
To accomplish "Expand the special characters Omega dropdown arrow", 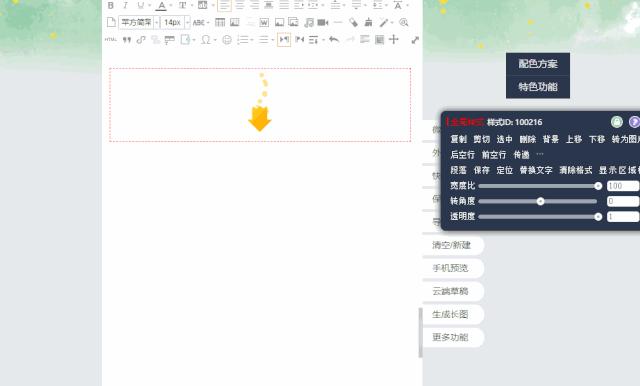I will click(215, 40).
